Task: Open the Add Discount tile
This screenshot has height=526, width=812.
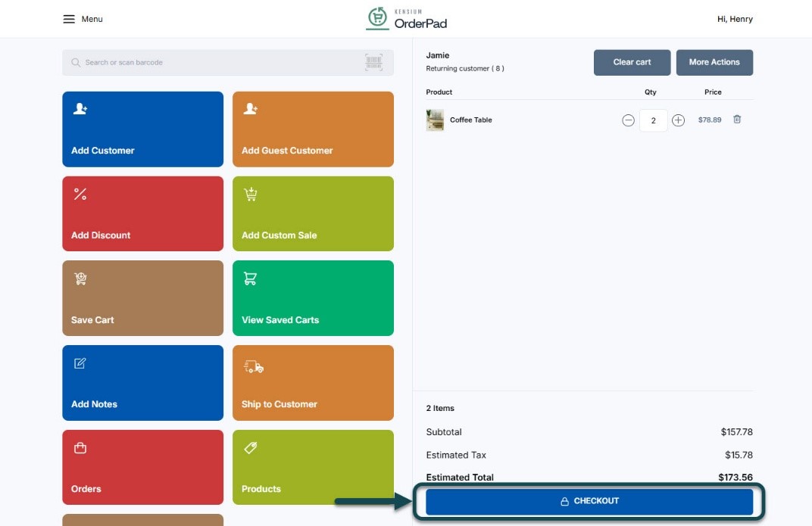Action: click(x=143, y=213)
